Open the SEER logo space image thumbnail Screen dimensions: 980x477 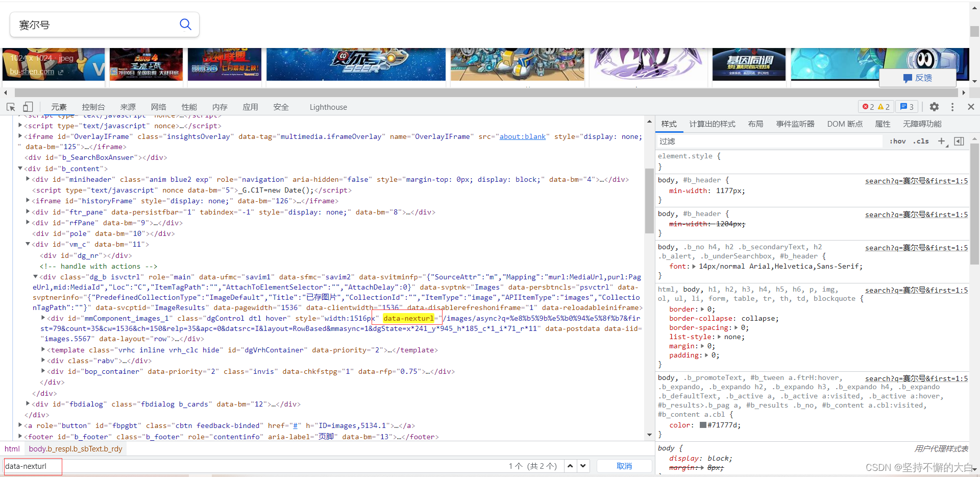click(356, 64)
